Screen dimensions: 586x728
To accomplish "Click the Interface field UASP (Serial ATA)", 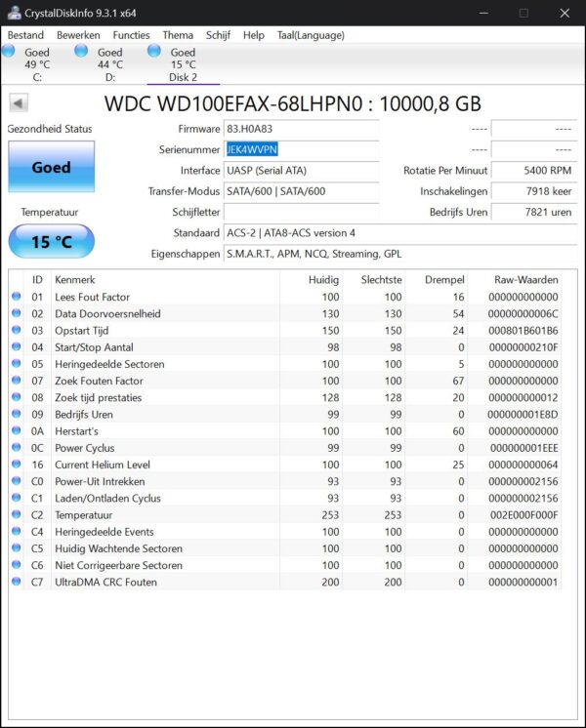I will (x=301, y=171).
